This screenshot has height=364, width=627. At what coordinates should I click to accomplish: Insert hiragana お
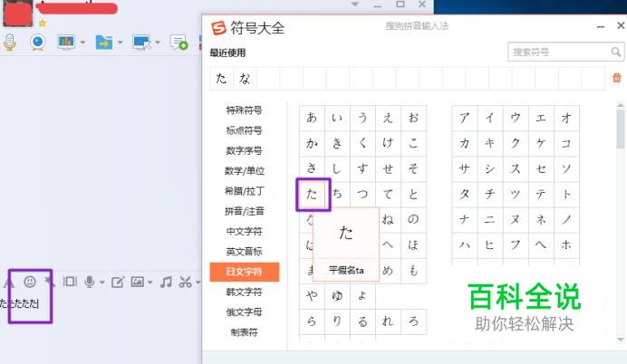point(413,118)
